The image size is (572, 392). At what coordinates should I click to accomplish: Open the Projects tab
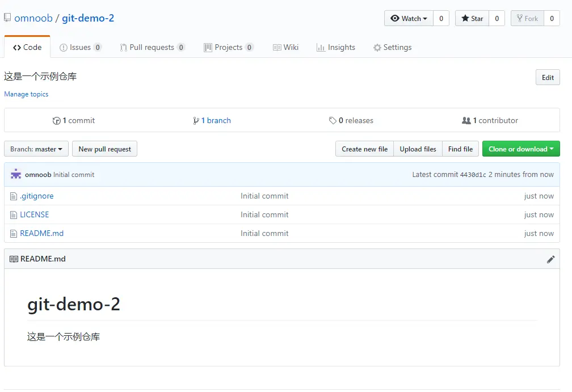coord(229,48)
